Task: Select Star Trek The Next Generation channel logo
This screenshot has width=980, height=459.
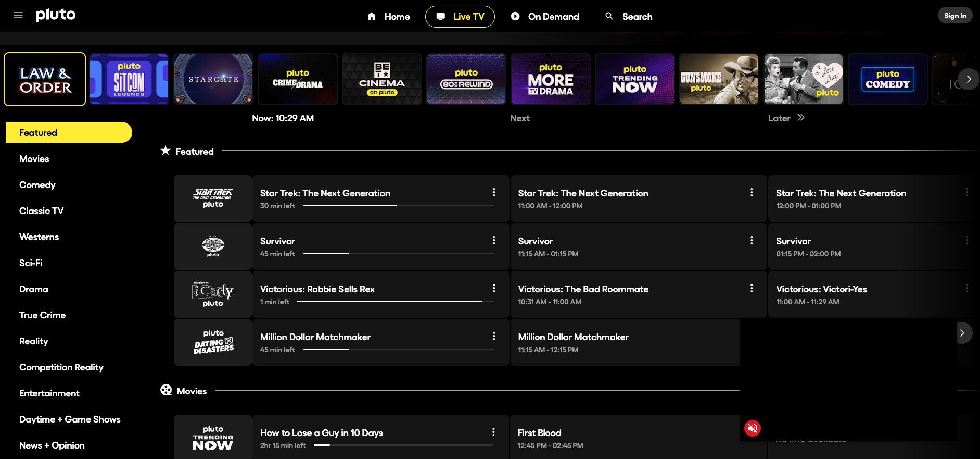Action: tap(213, 199)
